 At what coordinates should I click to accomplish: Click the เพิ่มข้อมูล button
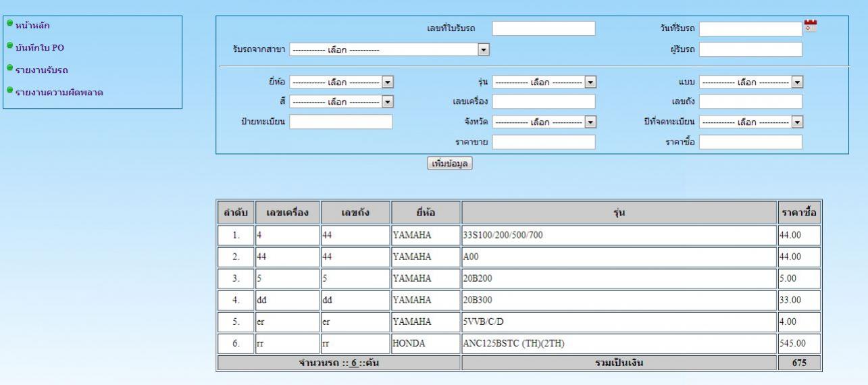click(x=450, y=163)
